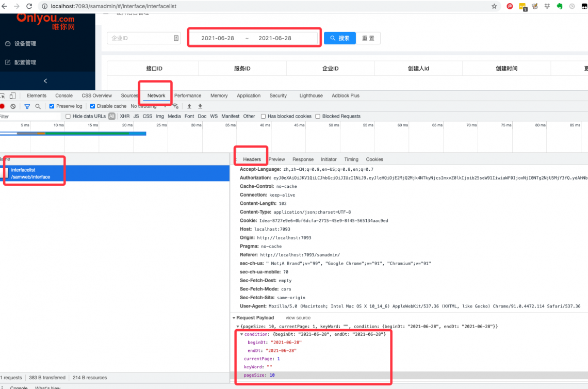Click the blue 搜索 search button

340,38
